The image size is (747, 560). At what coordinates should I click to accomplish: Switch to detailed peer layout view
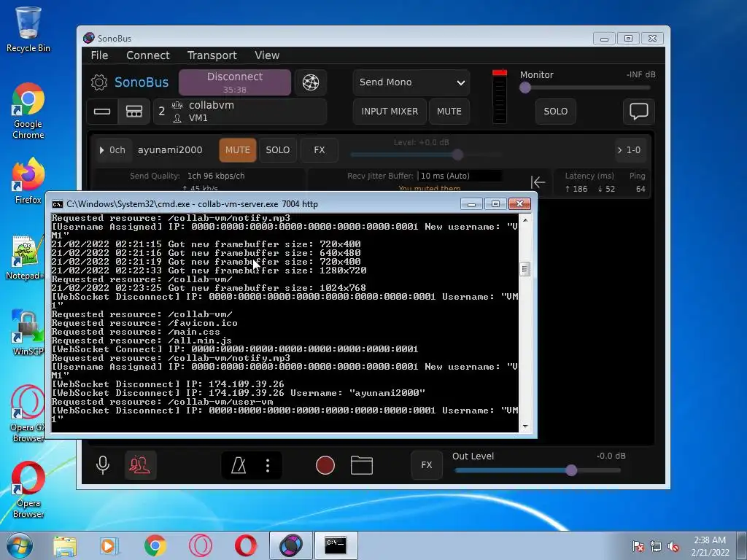[x=134, y=112]
